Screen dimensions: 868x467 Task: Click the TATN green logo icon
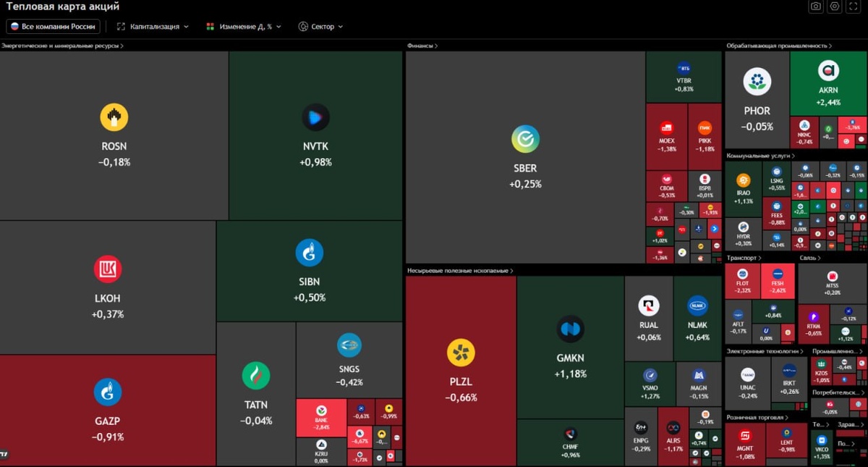[256, 376]
